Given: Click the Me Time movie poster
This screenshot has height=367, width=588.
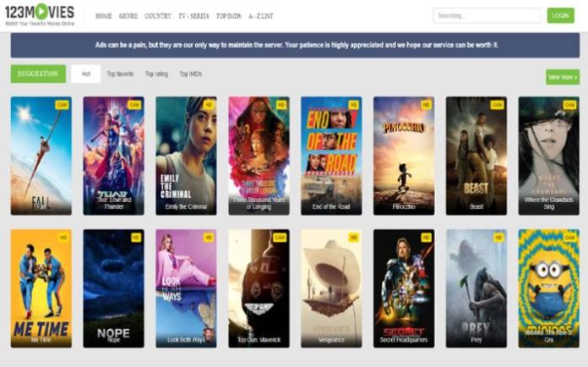Looking at the screenshot, I should [41, 288].
